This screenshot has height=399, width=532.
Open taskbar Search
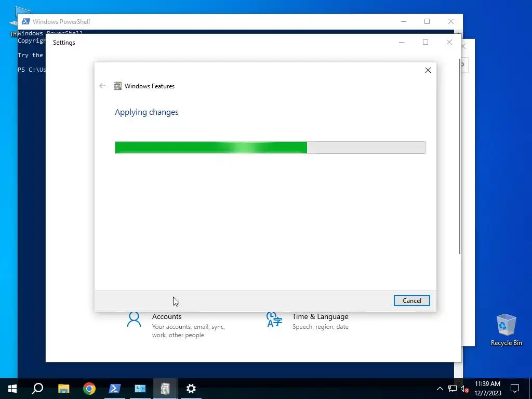click(x=37, y=389)
